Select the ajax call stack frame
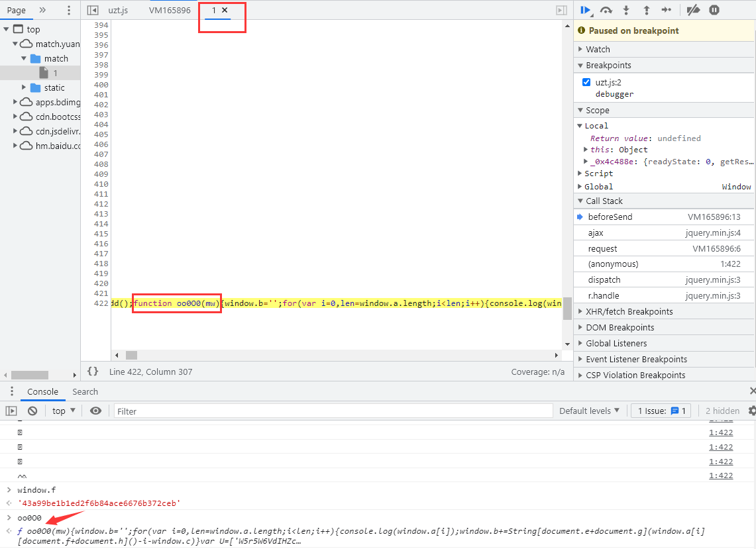Screen dimensions: 756x549 click(596, 232)
